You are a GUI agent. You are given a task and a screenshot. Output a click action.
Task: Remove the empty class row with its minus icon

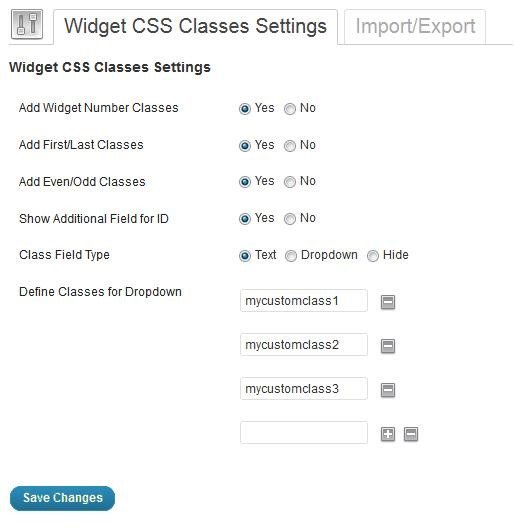coord(411,434)
